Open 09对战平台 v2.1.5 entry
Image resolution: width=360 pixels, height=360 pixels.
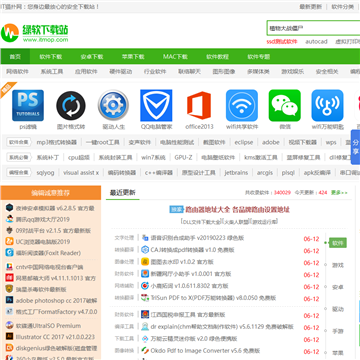click(53, 230)
